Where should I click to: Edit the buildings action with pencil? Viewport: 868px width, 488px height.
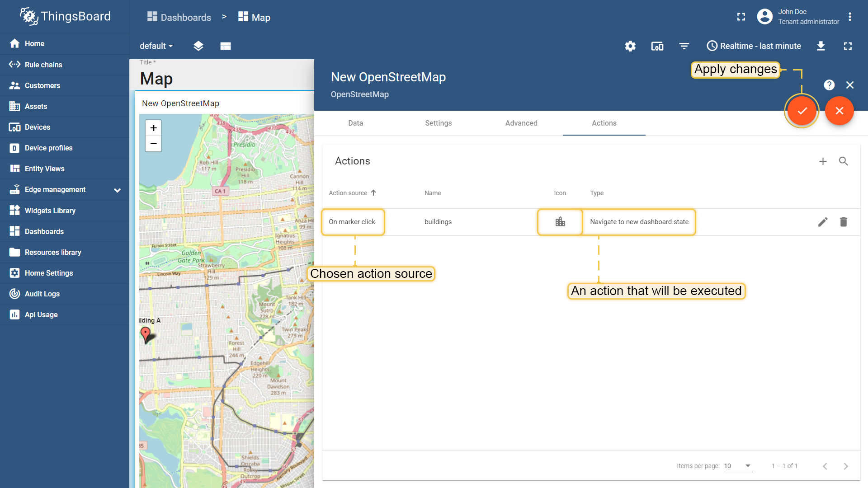[823, 222]
